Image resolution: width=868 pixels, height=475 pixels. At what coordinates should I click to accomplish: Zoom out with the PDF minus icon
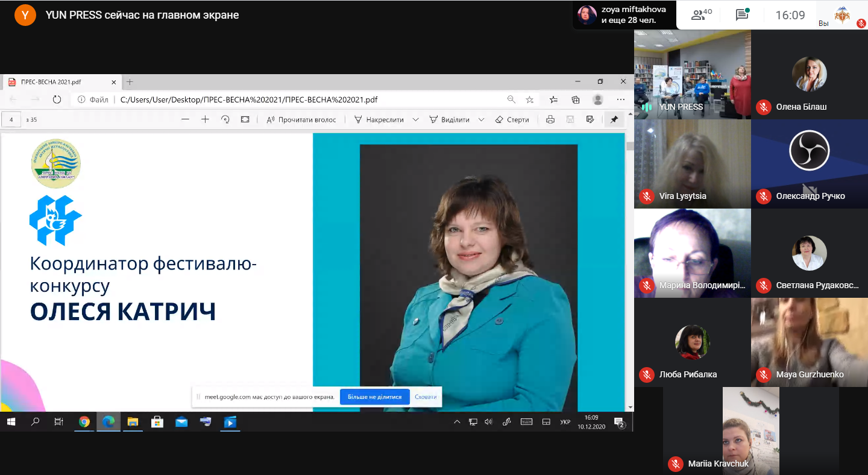pyautogui.click(x=185, y=119)
